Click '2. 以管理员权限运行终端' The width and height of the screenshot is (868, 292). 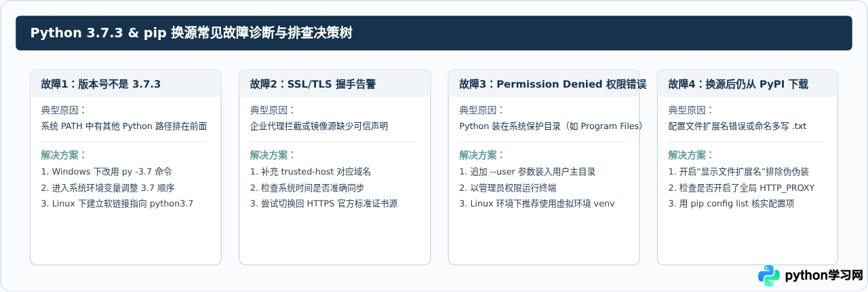pos(508,187)
